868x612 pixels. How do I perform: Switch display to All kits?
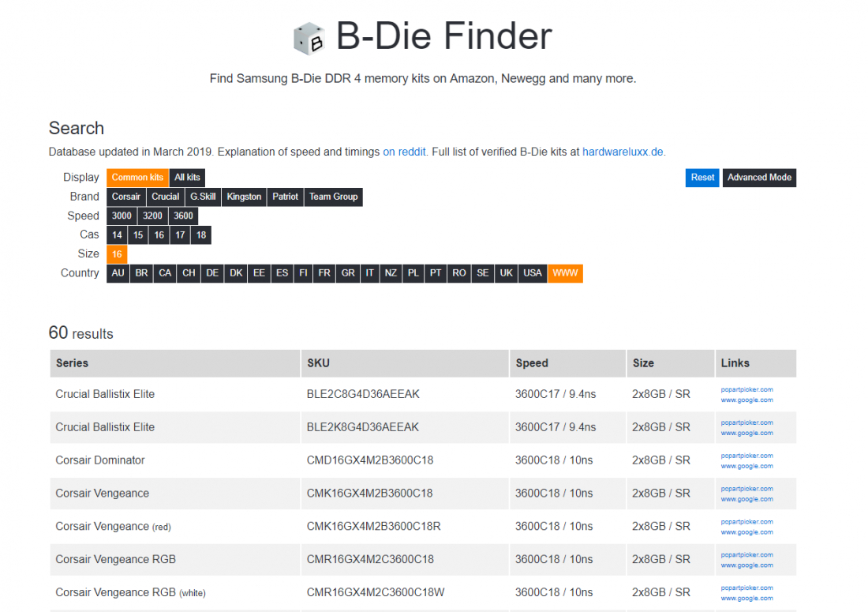(187, 177)
